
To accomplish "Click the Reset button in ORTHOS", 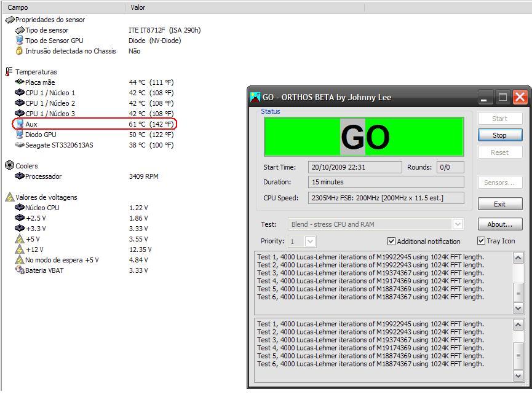I will click(x=500, y=152).
